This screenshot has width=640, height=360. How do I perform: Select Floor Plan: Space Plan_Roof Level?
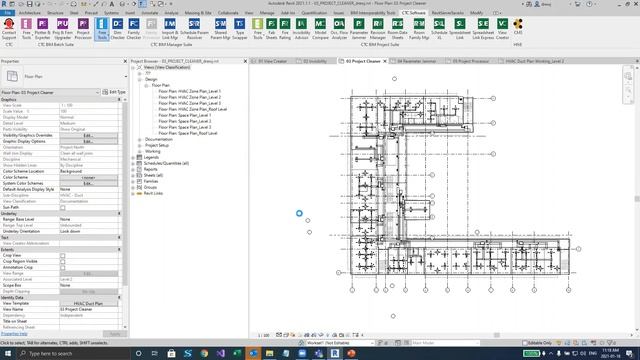(x=188, y=133)
